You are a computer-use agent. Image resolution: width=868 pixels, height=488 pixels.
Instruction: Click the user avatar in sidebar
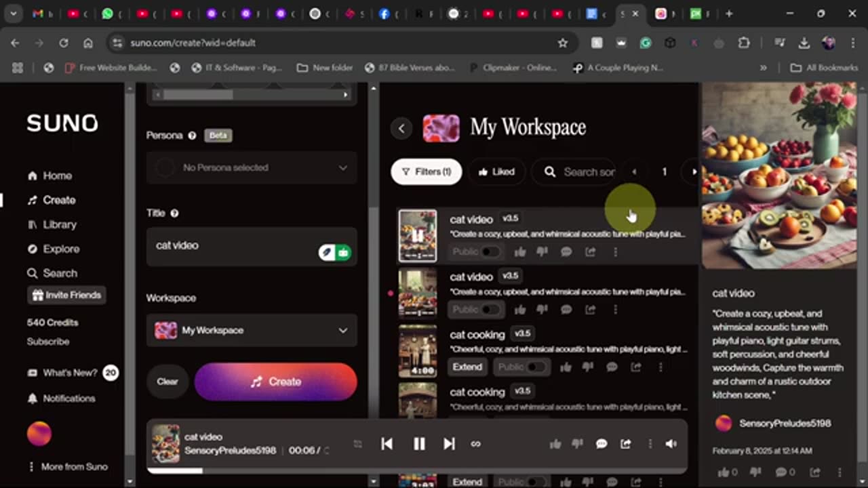click(39, 434)
